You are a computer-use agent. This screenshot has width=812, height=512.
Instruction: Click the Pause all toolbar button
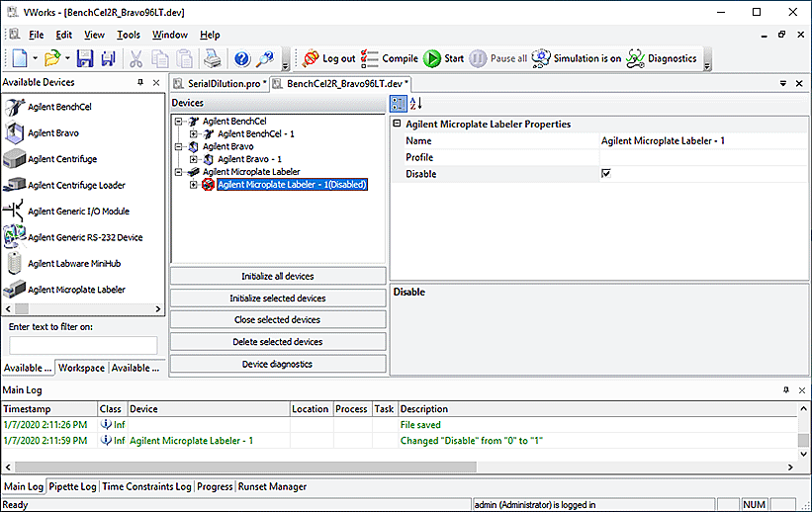click(x=498, y=58)
